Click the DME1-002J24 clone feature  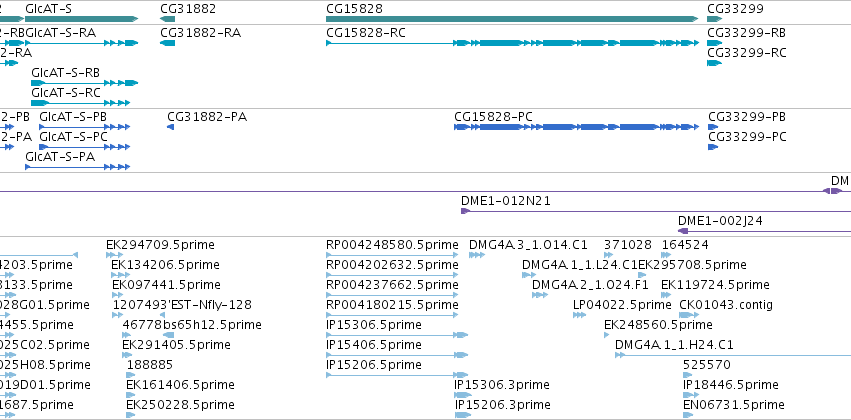(764, 231)
